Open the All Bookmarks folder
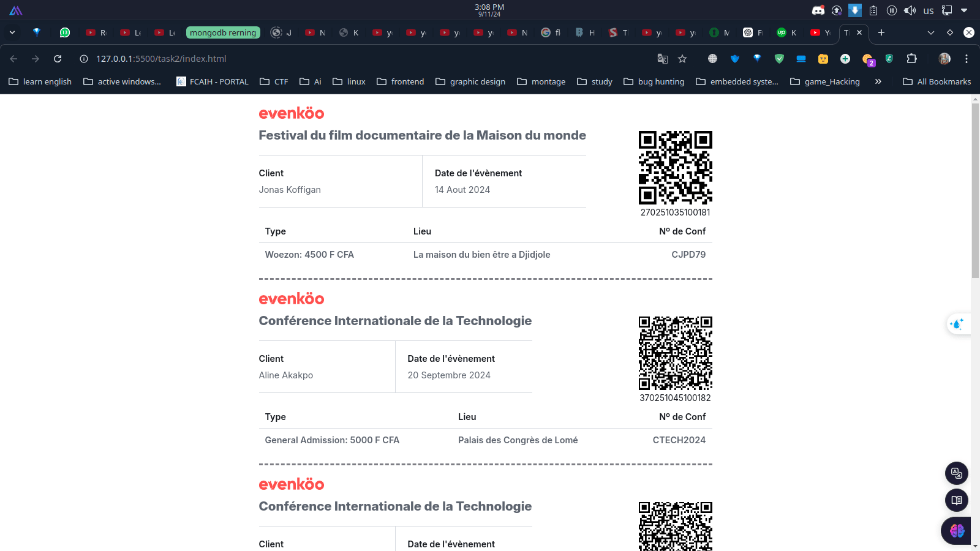The width and height of the screenshot is (980, 551). [x=937, y=81]
